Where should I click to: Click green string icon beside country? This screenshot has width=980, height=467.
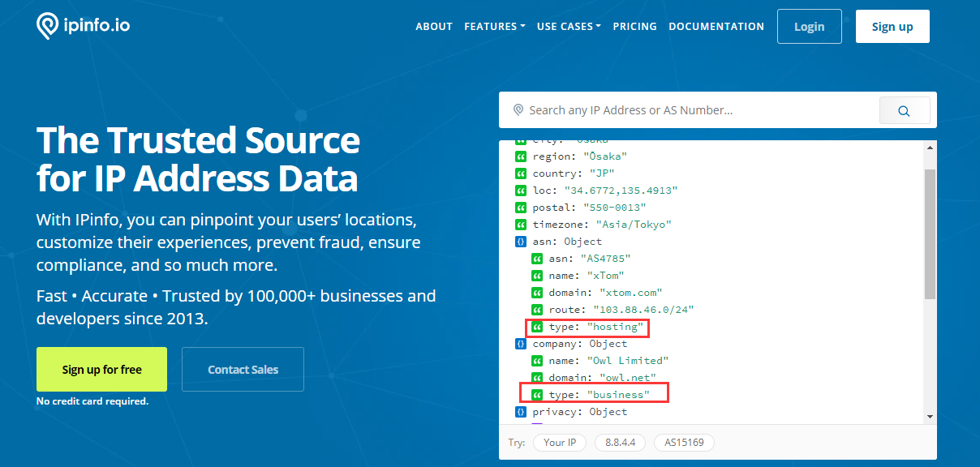coord(521,174)
